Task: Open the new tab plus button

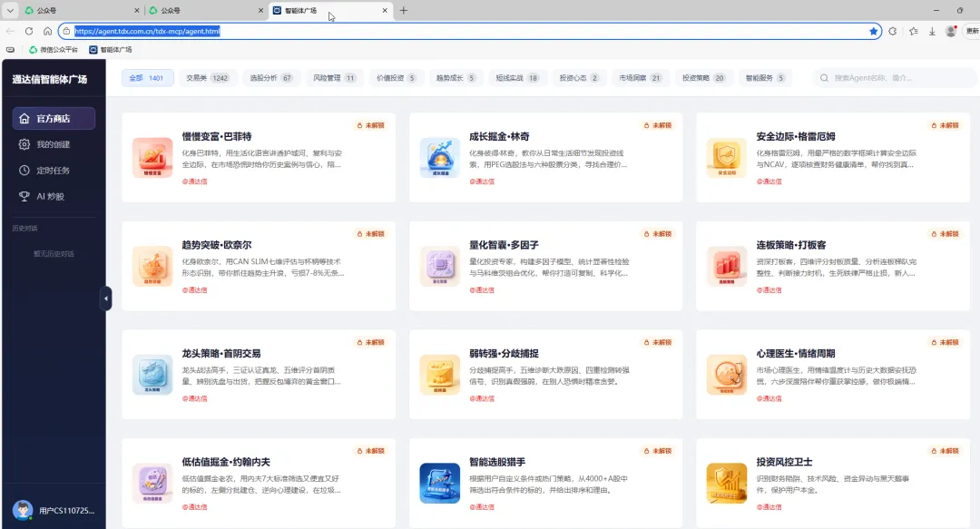Action: 404,10
